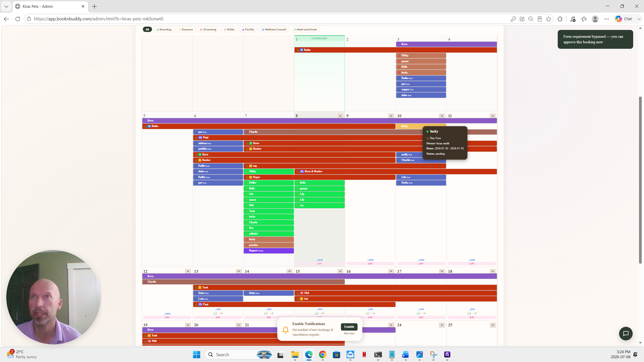Refresh the page
This screenshot has height=362, width=644.
tap(18, 19)
